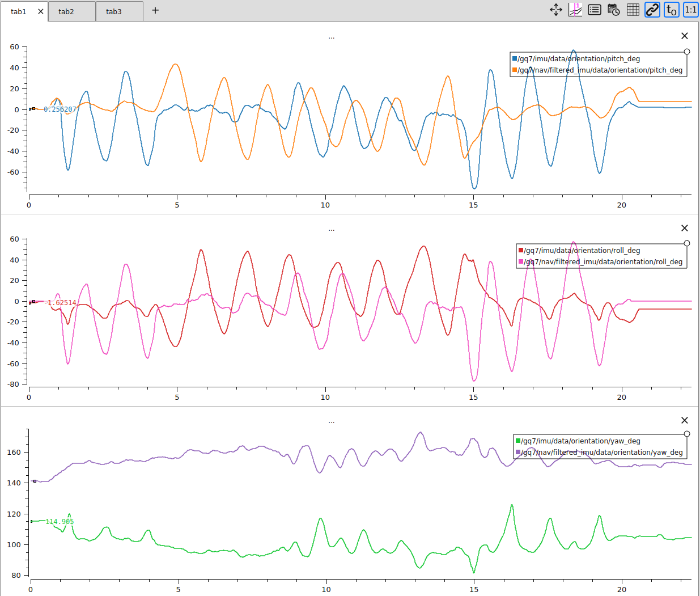700x596 pixels.
Task: Click the round handle at pitch plot corner
Action: coord(686,50)
